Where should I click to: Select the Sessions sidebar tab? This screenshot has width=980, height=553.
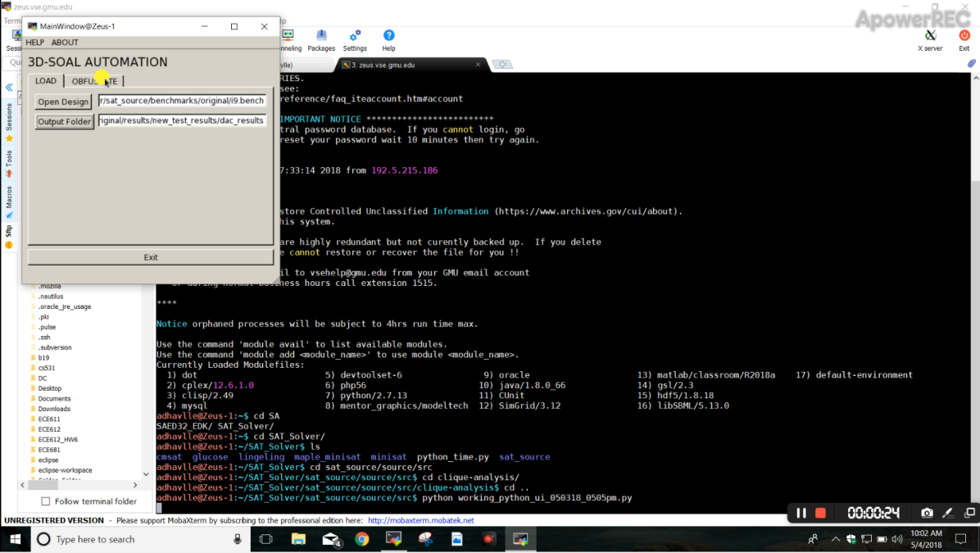(9, 122)
